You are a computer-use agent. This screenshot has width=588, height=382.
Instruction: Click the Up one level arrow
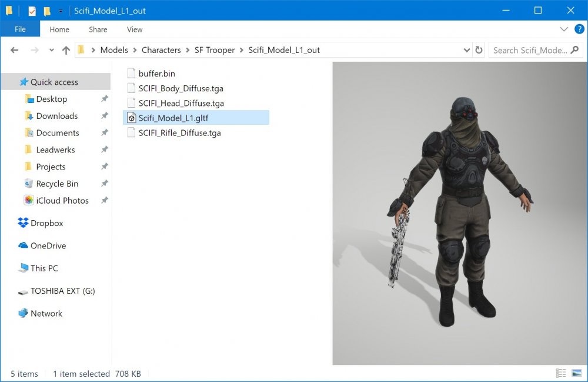[66, 50]
